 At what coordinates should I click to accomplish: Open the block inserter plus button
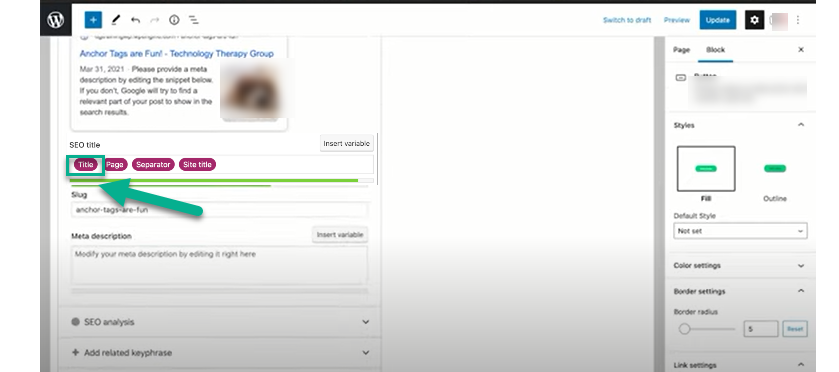(93, 20)
